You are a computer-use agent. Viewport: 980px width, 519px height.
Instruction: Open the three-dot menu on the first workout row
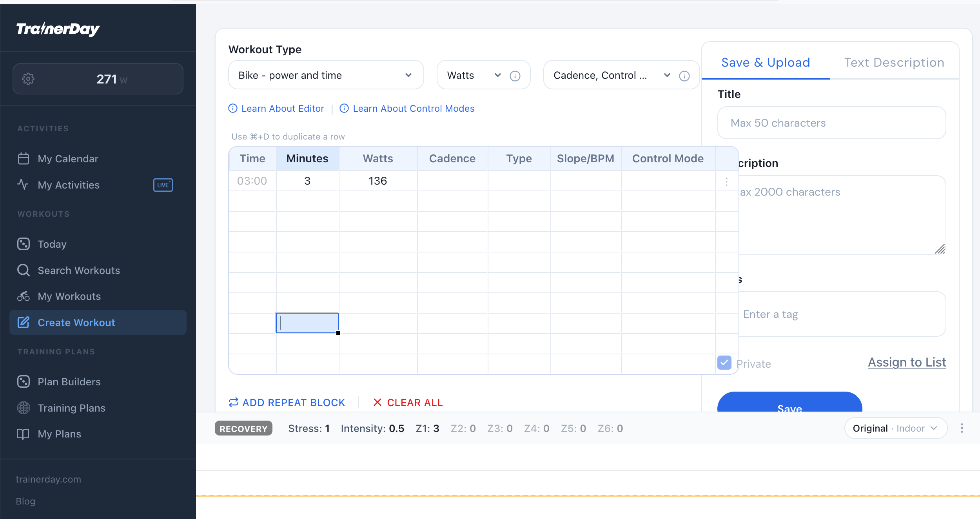pyautogui.click(x=726, y=181)
